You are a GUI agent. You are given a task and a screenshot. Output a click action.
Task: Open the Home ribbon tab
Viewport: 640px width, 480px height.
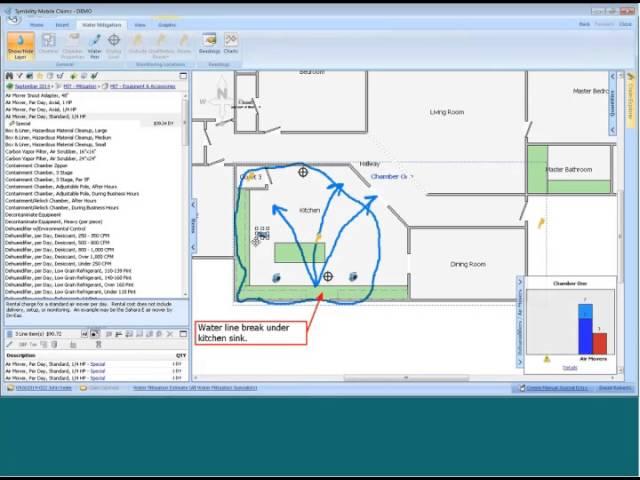click(37, 25)
